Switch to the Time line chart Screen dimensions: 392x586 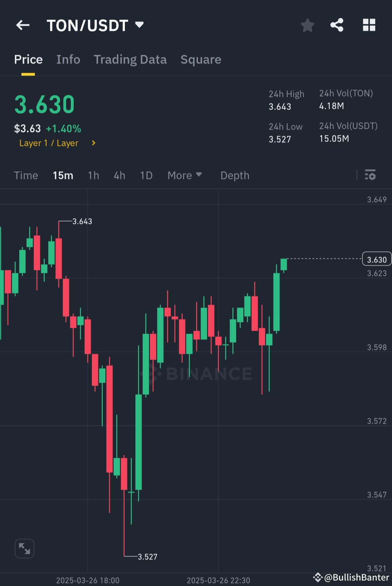pyautogui.click(x=26, y=175)
